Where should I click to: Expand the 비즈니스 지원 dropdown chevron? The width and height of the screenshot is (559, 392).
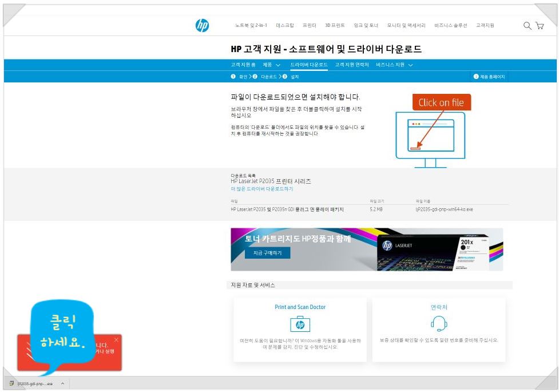pyautogui.click(x=410, y=65)
